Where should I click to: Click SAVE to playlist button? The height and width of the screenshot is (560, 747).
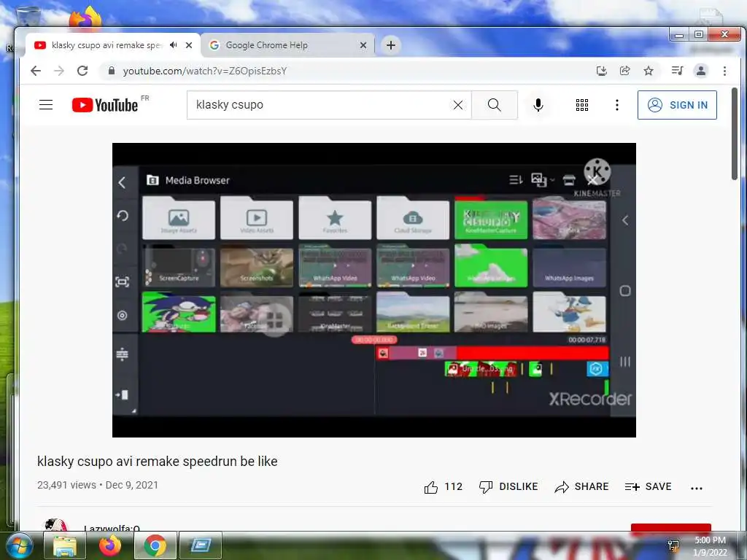coord(648,486)
